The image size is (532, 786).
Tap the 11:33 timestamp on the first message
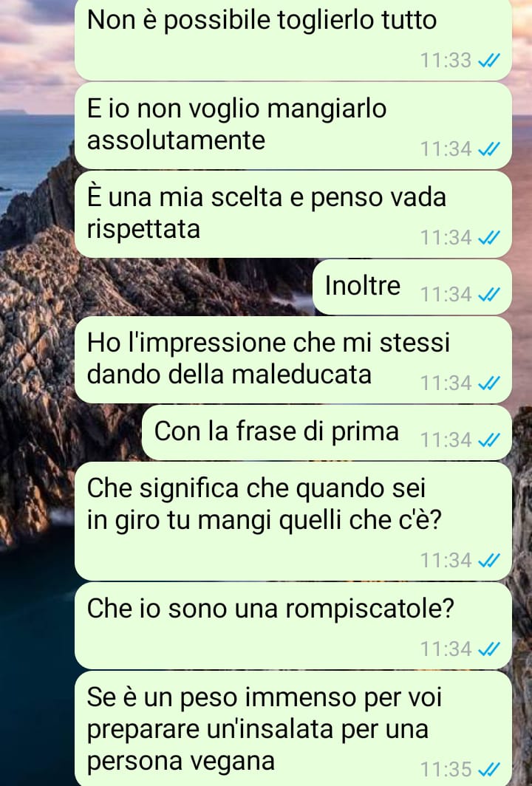(x=446, y=61)
